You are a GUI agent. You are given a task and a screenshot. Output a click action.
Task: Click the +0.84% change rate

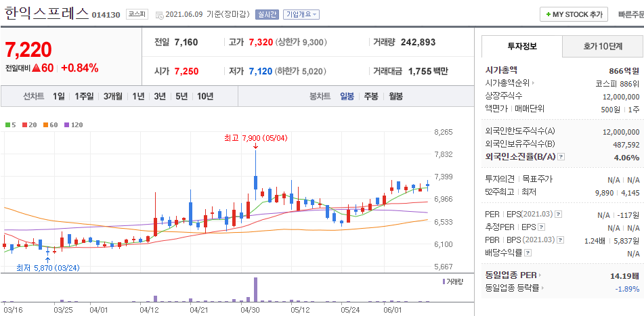coord(80,68)
